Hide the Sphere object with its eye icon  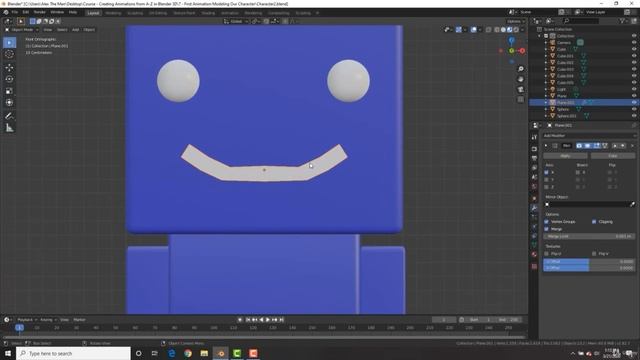[634, 109]
